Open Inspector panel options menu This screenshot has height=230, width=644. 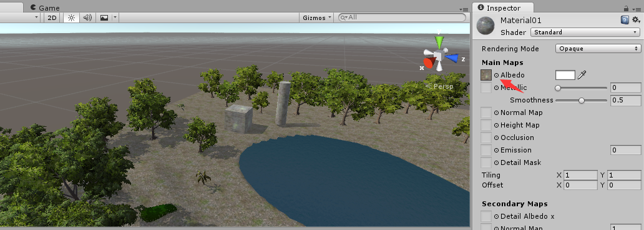tap(637, 9)
